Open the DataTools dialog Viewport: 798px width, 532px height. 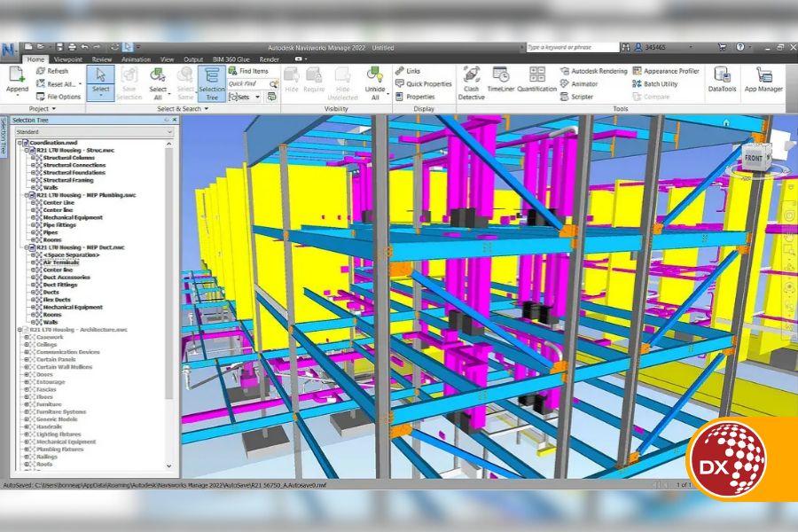click(722, 81)
